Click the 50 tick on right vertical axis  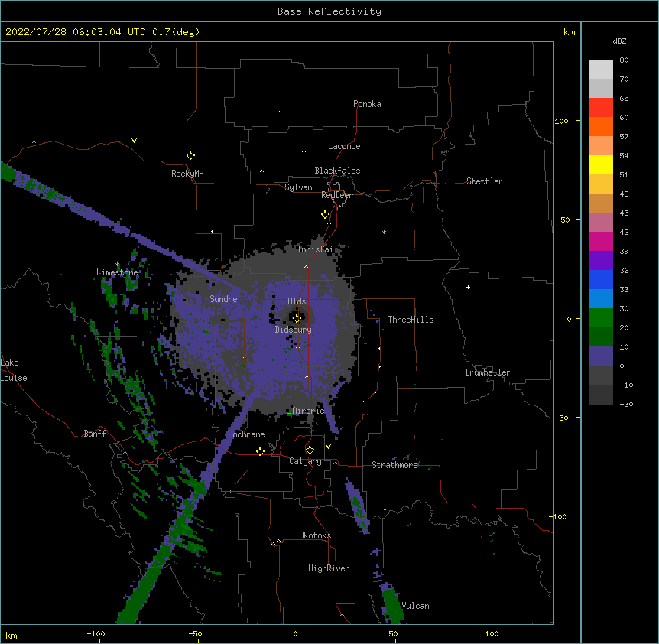point(565,220)
